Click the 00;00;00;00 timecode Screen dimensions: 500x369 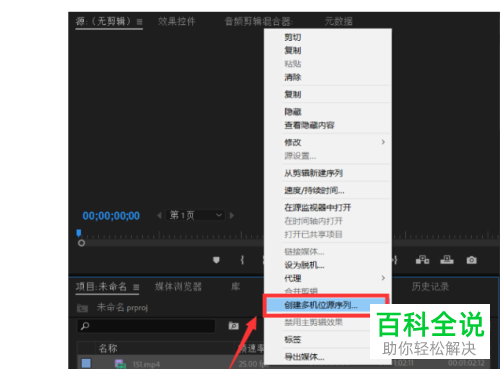pos(111,216)
